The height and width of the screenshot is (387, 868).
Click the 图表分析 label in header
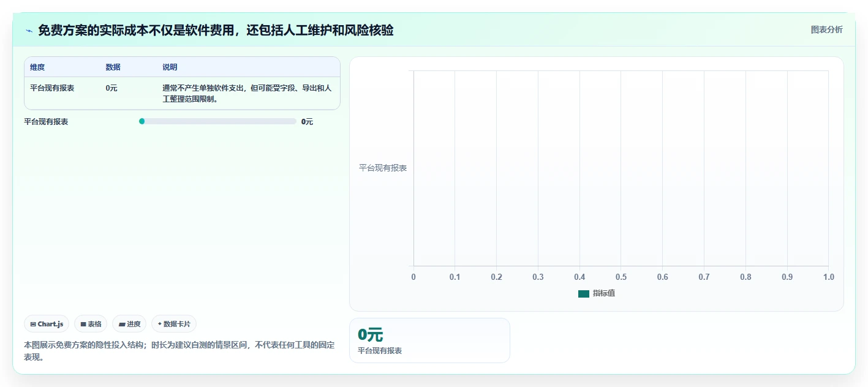(826, 29)
